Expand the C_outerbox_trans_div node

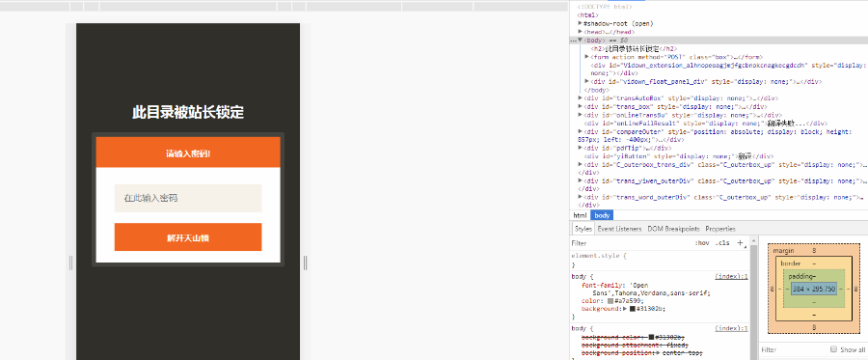[580, 164]
